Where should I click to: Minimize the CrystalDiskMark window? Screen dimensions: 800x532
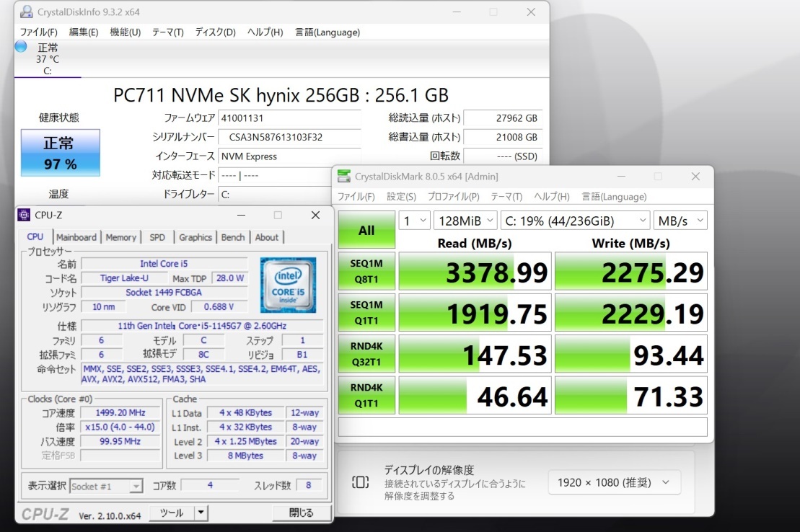click(621, 177)
